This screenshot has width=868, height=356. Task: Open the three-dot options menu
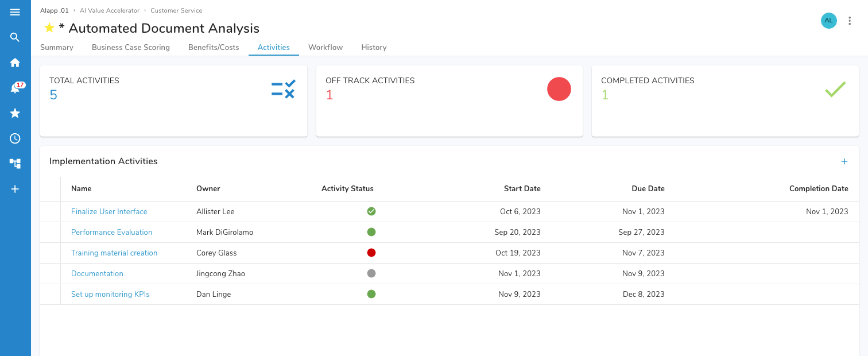[x=850, y=20]
